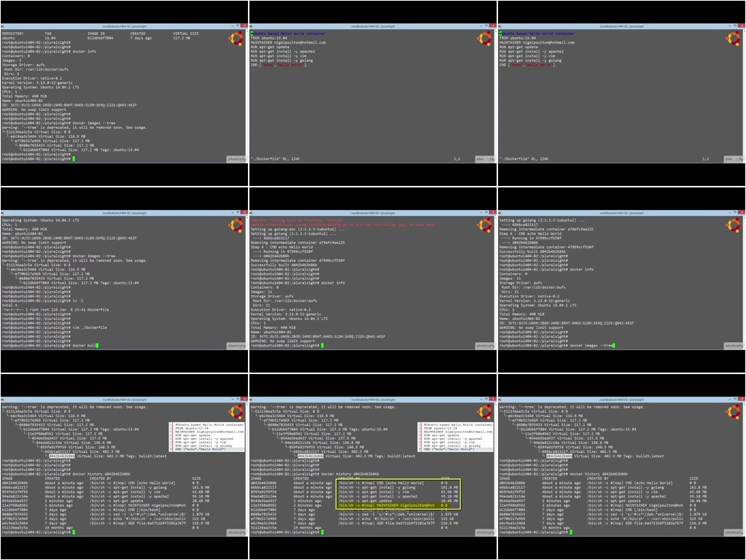Click the 'vim ./Dockerfile' command text

click(x=90, y=327)
